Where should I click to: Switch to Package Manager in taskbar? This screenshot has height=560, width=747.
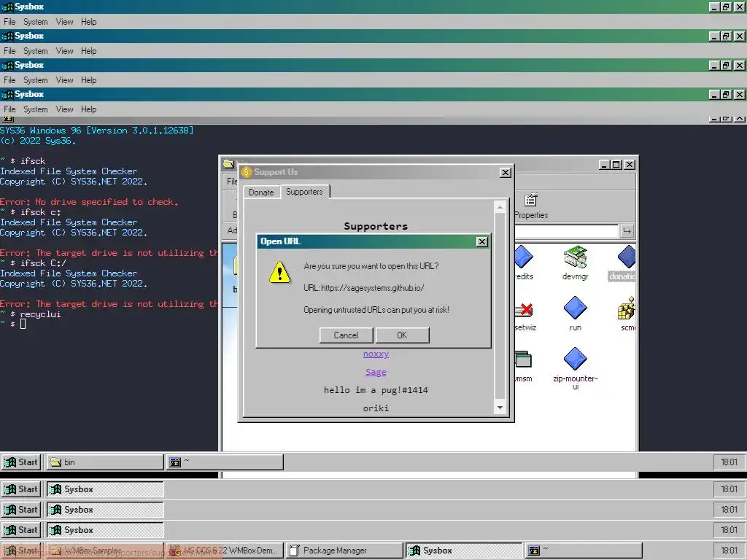(x=344, y=551)
